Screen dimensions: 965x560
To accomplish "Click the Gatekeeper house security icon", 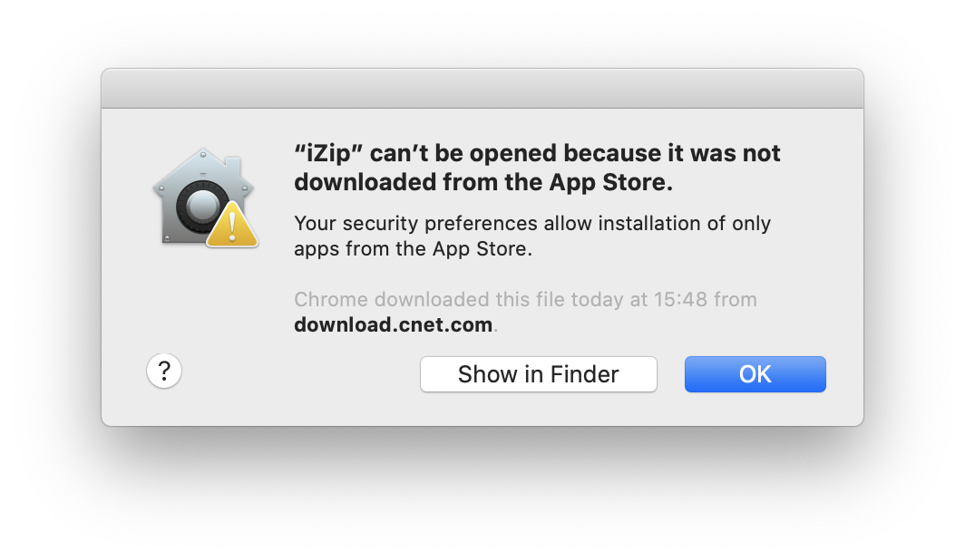I will 204,198.
